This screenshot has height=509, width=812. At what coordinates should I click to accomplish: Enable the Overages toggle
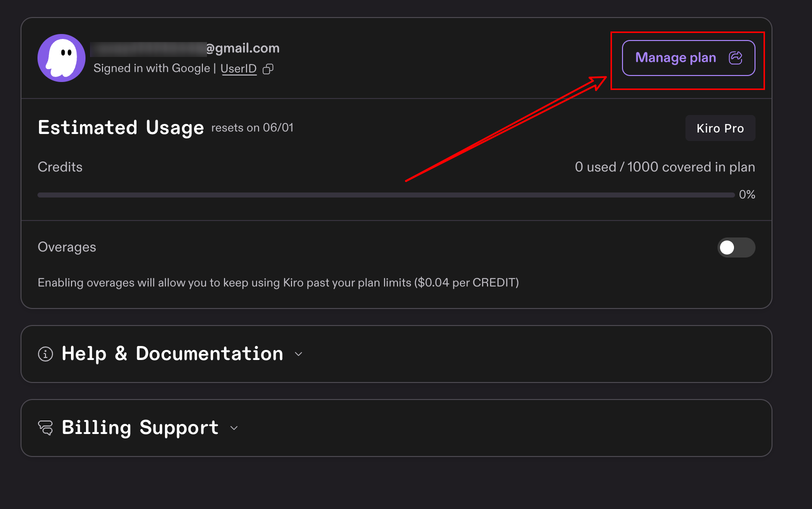click(x=736, y=247)
